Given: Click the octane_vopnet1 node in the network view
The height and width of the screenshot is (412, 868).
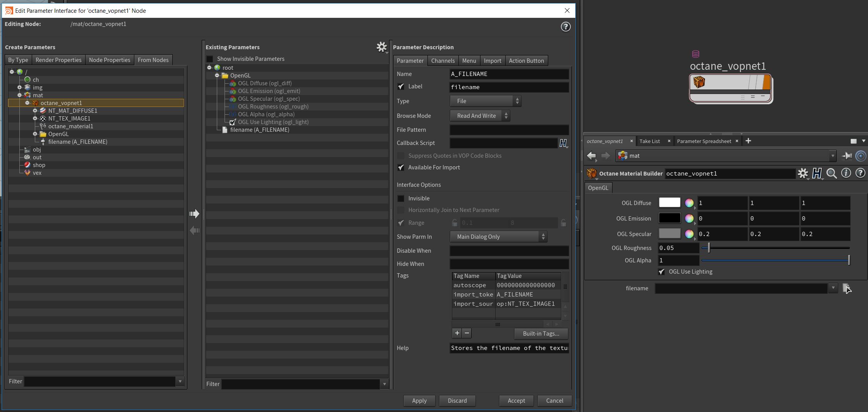Looking at the screenshot, I should 731,88.
